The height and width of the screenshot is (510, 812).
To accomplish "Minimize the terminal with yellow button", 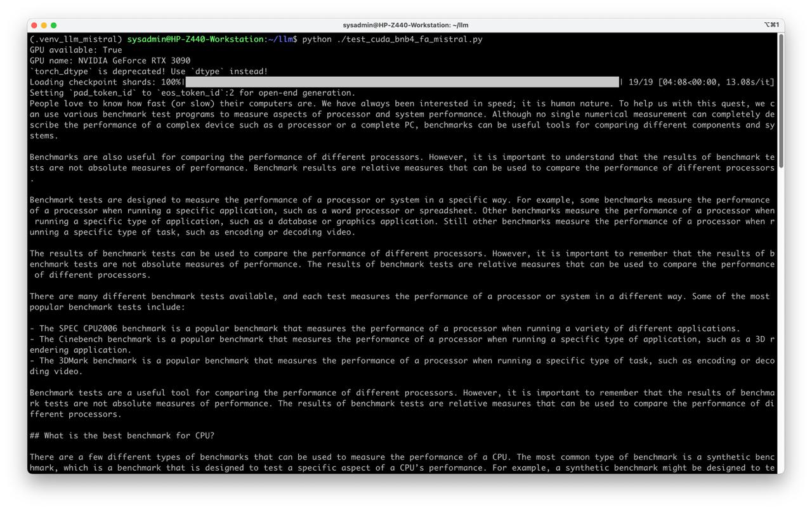I will pos(44,25).
